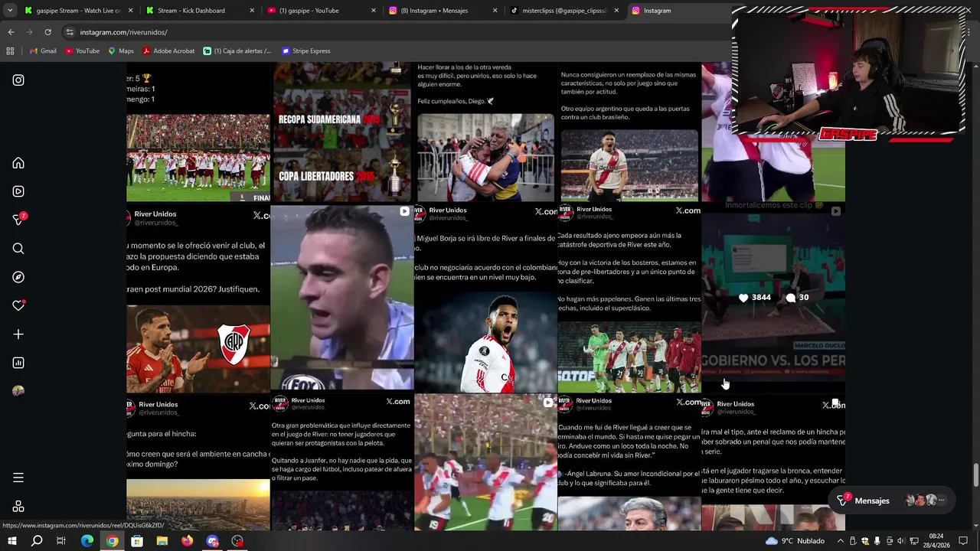Open Stripe Express bookmark

305,51
